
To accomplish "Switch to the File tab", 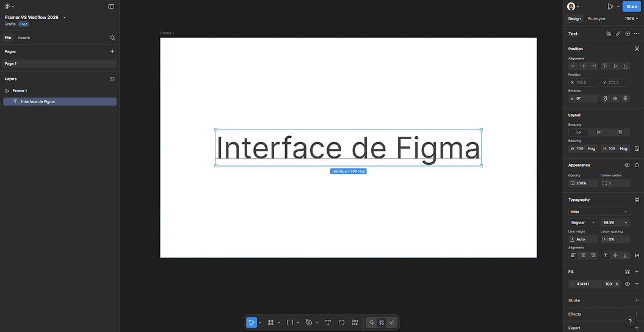I will pyautogui.click(x=8, y=38).
